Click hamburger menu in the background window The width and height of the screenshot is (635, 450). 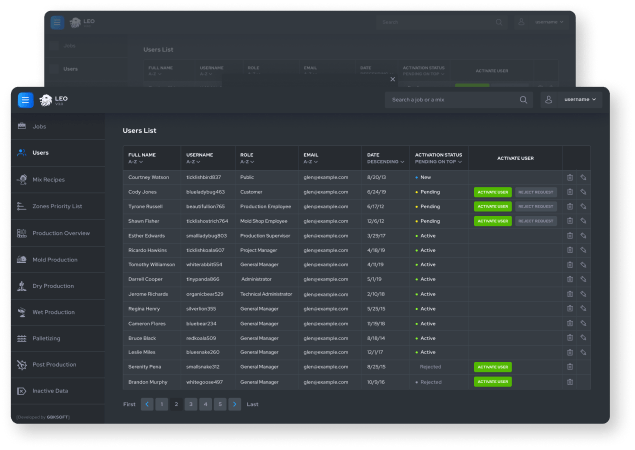point(57,22)
